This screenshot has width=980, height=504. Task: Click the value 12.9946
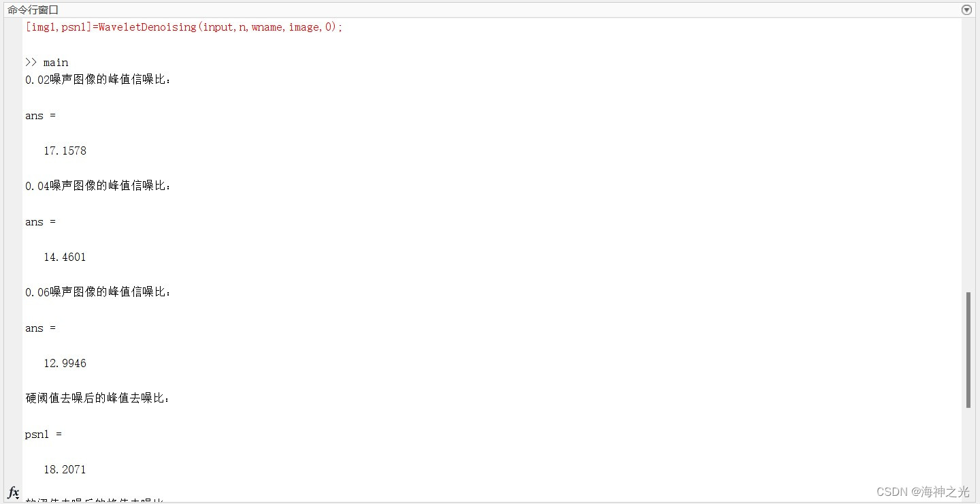(65, 364)
